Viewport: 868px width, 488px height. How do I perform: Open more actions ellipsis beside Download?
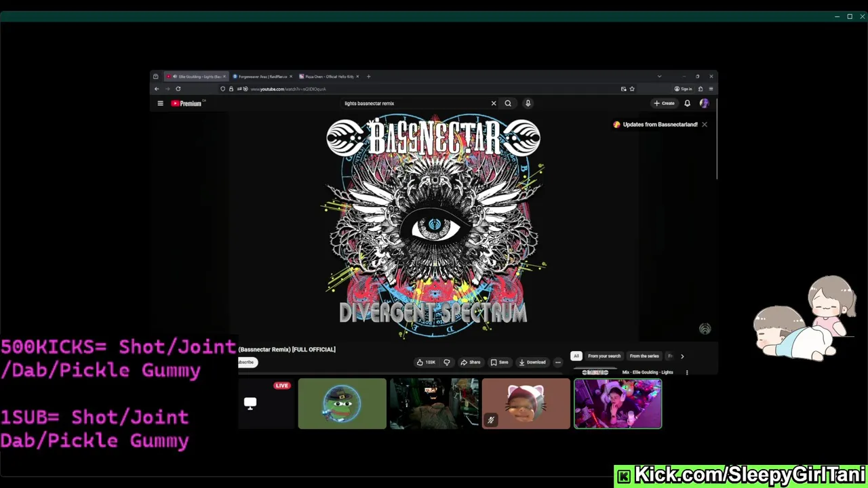click(x=557, y=362)
